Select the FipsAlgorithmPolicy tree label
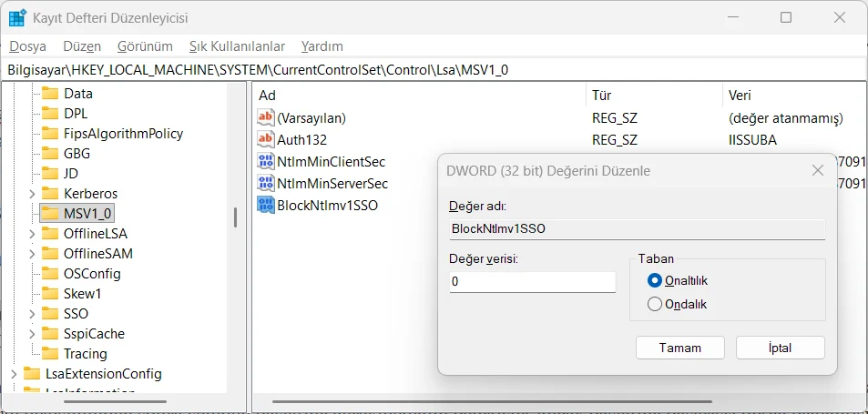 click(x=124, y=133)
